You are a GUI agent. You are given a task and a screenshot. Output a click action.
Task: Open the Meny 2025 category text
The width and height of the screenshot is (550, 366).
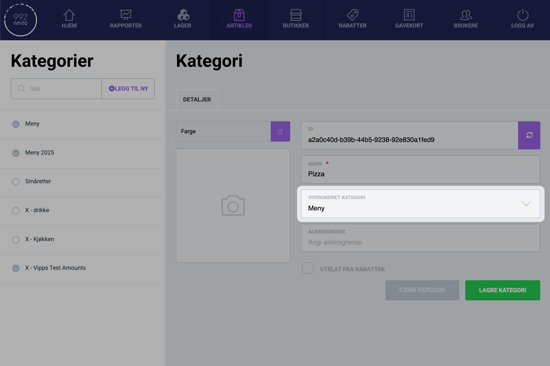[x=40, y=153]
